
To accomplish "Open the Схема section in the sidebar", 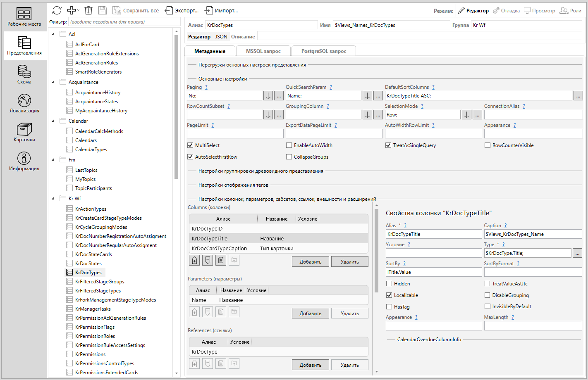I will pyautogui.click(x=24, y=74).
